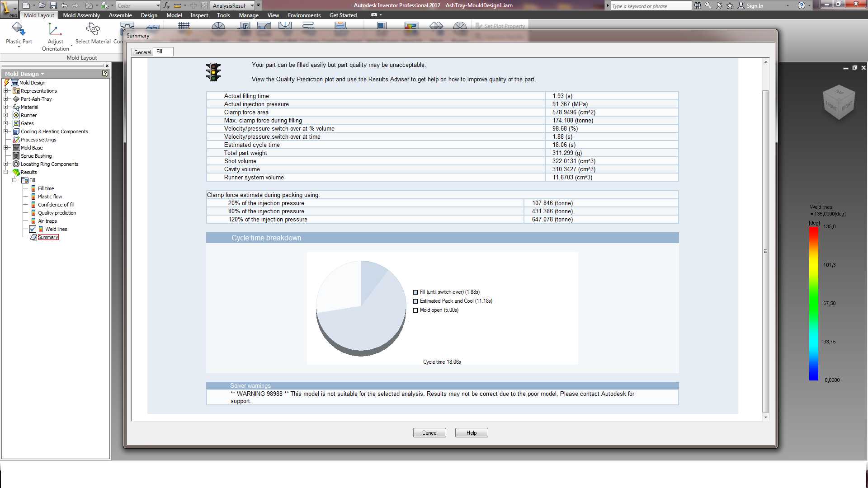This screenshot has height=488, width=868.
Task: Click the Air traps result icon
Action: click(x=33, y=221)
